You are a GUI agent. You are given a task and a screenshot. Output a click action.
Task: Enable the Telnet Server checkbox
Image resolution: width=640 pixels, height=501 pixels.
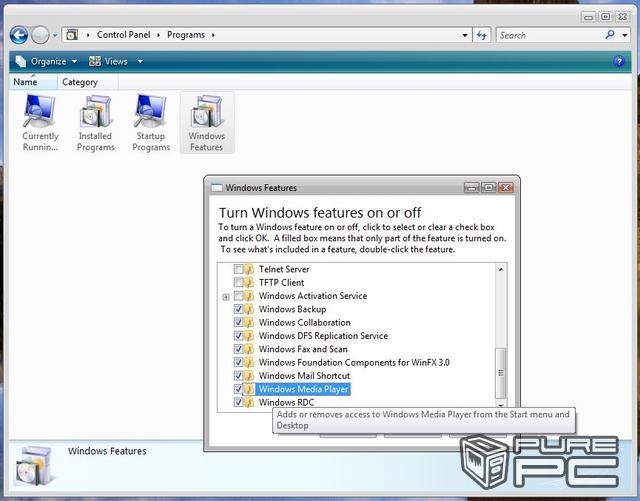pyautogui.click(x=238, y=269)
